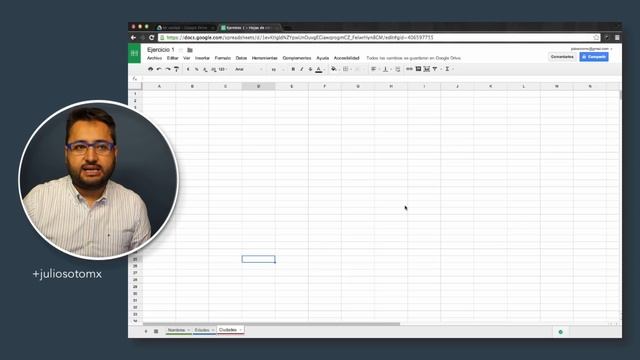
Task: Open the Ayuda menu
Action: [322, 58]
